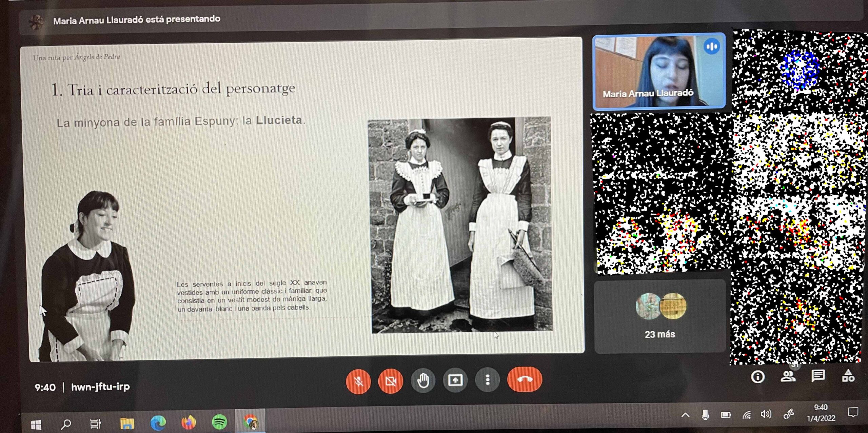The height and width of the screenshot is (433, 868).
Task: Open clock showing 9:40 1/4/2022
Action: (821, 413)
